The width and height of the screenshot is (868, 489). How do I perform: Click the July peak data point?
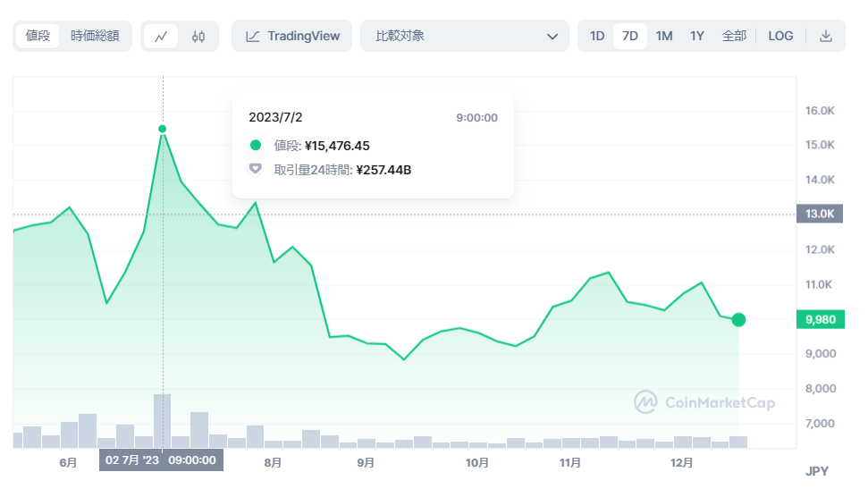pyautogui.click(x=162, y=129)
